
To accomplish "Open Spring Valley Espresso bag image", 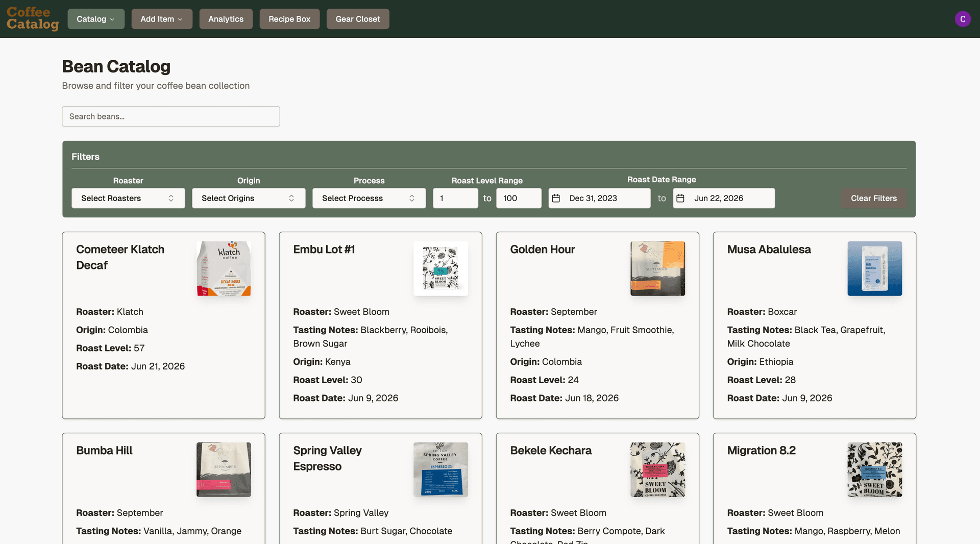I will click(440, 469).
